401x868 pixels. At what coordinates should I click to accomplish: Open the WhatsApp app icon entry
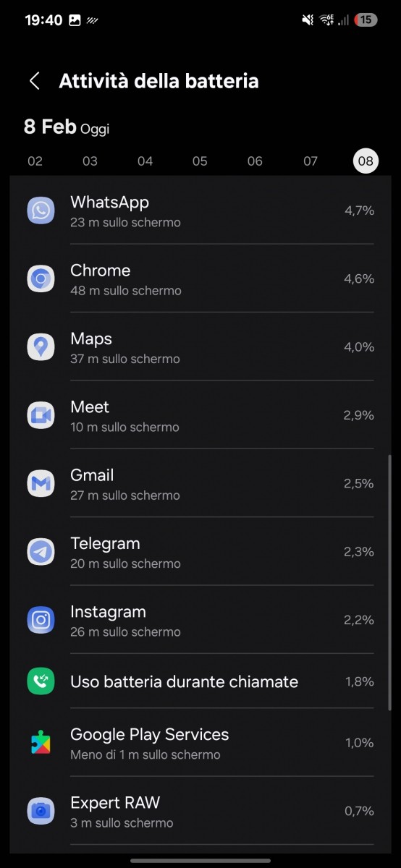[41, 210]
